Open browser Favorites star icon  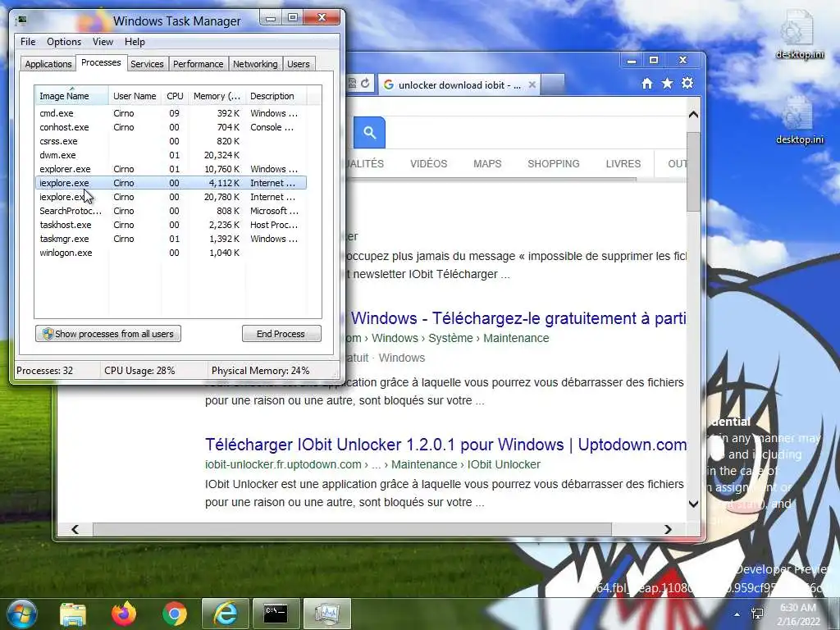click(x=667, y=84)
